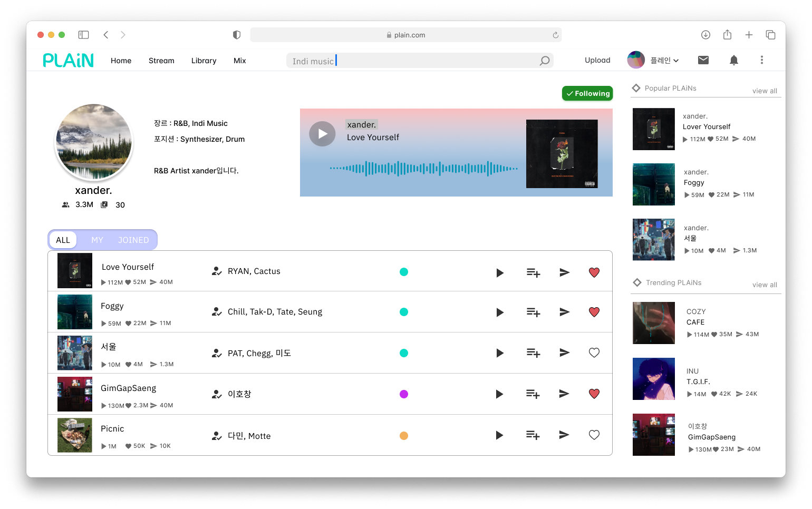Unlike the GimGapSaeng track
This screenshot has width=812, height=509.
pos(594,394)
